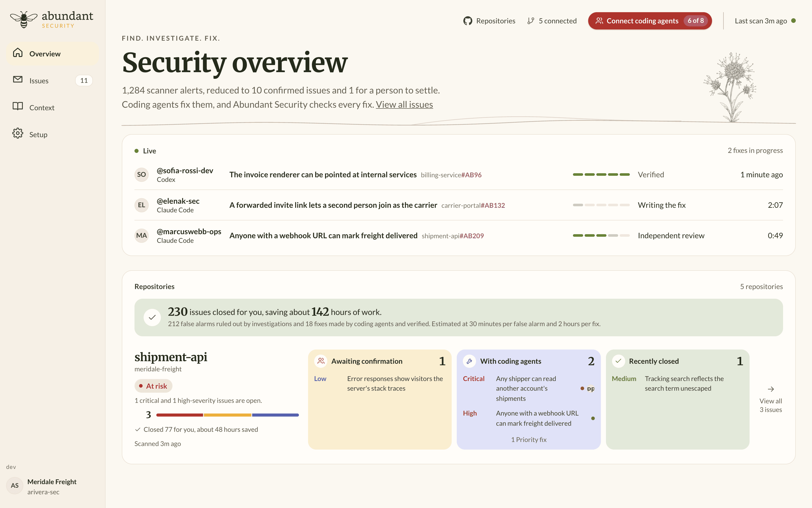Click the branch icon beside 5 connected
This screenshot has height=508, width=812.
pyautogui.click(x=531, y=21)
